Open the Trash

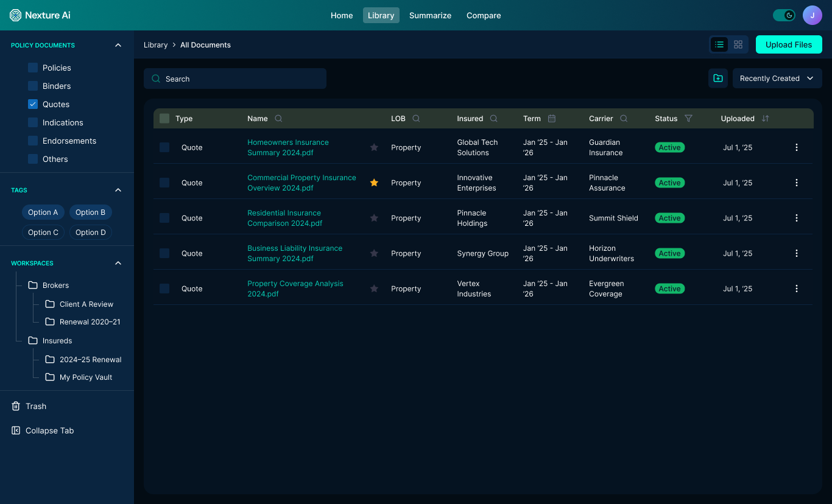[x=29, y=406]
